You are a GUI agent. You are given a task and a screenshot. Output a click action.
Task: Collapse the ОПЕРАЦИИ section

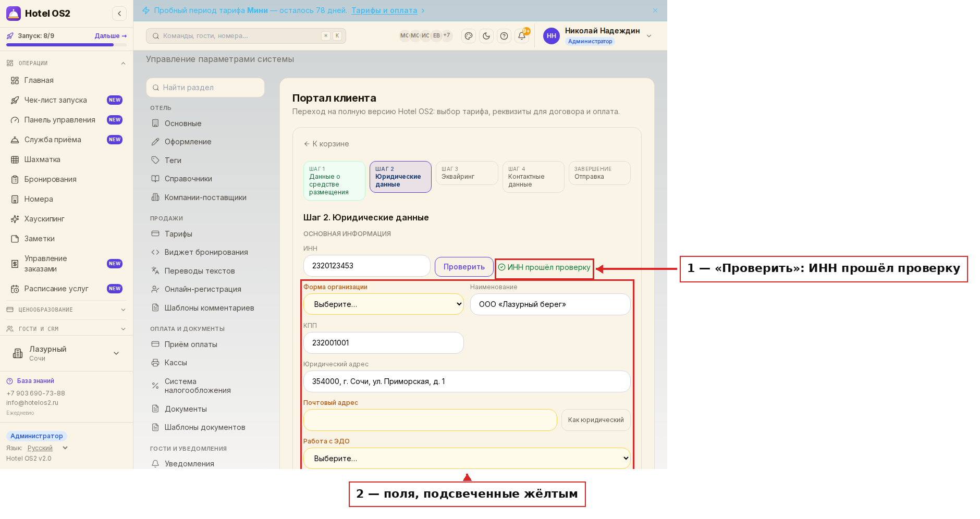(x=66, y=63)
